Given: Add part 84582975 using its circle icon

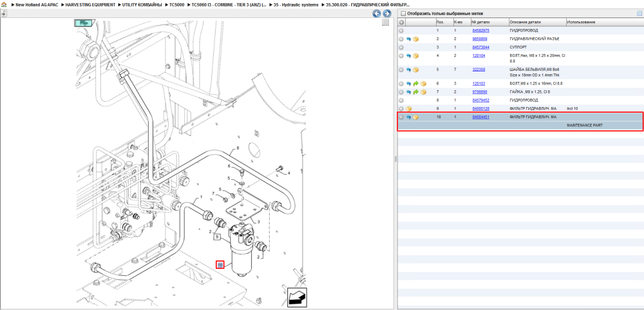Looking at the screenshot, I should click(x=401, y=31).
